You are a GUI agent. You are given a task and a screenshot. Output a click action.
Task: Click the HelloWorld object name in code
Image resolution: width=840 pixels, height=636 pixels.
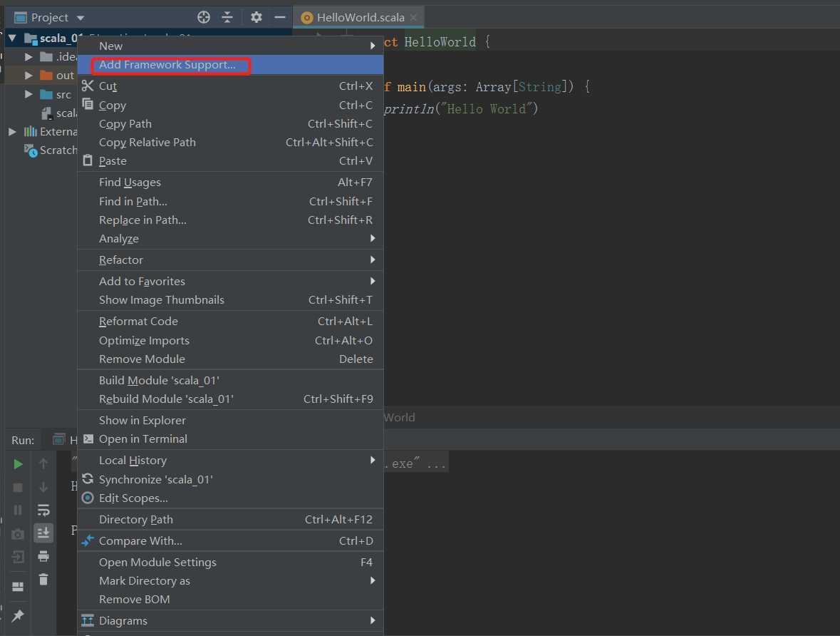coord(440,42)
